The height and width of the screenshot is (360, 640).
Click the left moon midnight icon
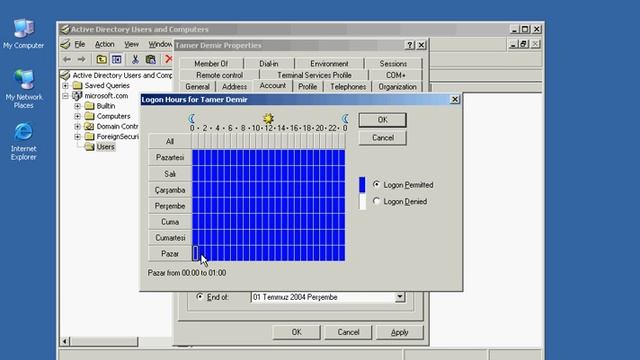[x=191, y=118]
